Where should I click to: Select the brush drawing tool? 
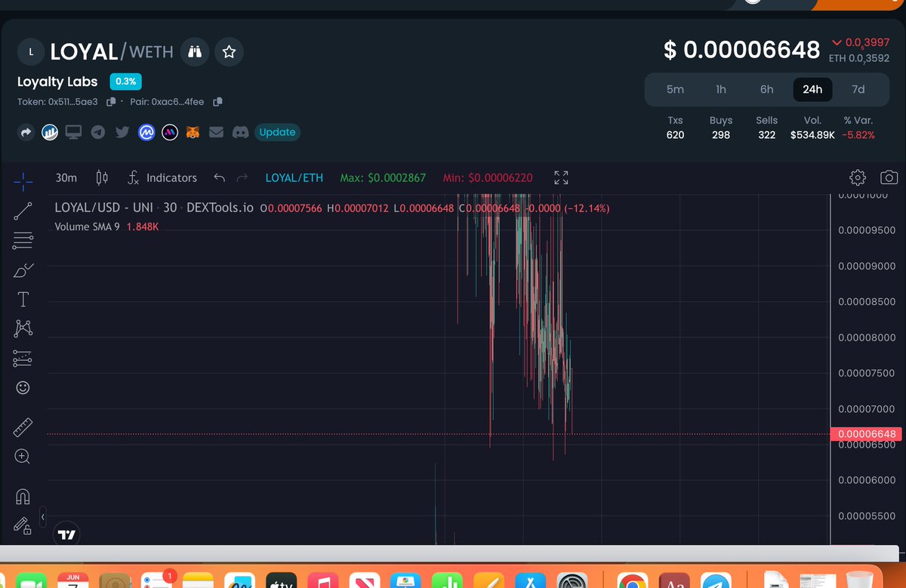click(x=23, y=270)
